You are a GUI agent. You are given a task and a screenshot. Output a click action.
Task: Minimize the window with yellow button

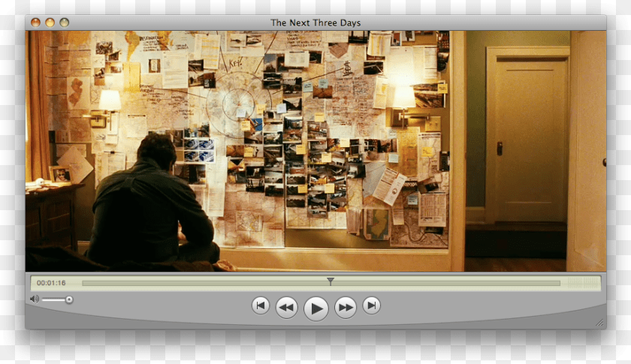tap(50, 23)
